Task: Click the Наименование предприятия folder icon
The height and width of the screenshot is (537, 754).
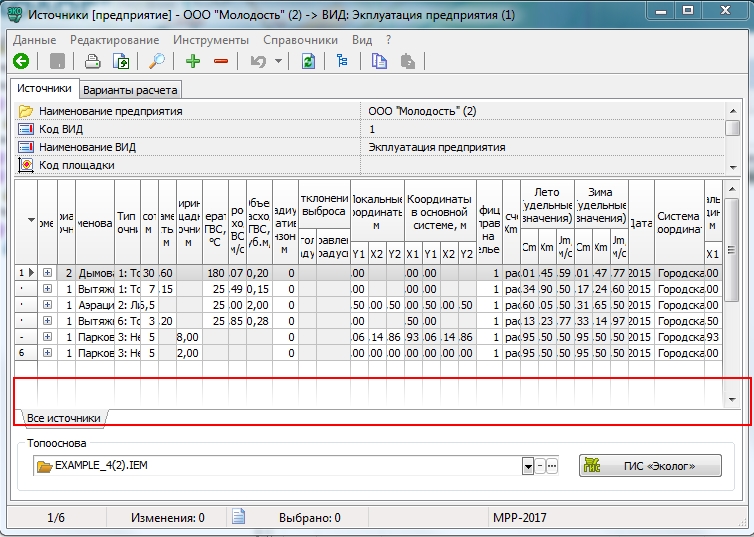Action: [25, 111]
